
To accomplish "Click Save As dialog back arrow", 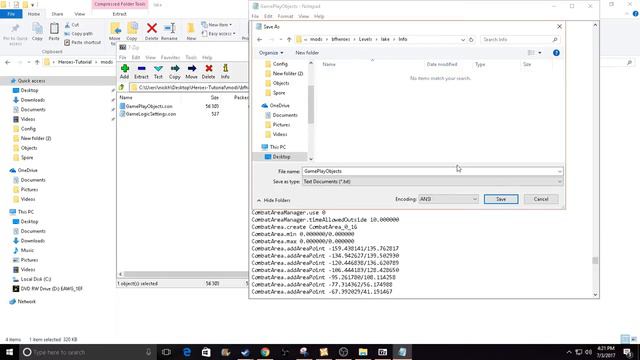I will tap(260, 40).
